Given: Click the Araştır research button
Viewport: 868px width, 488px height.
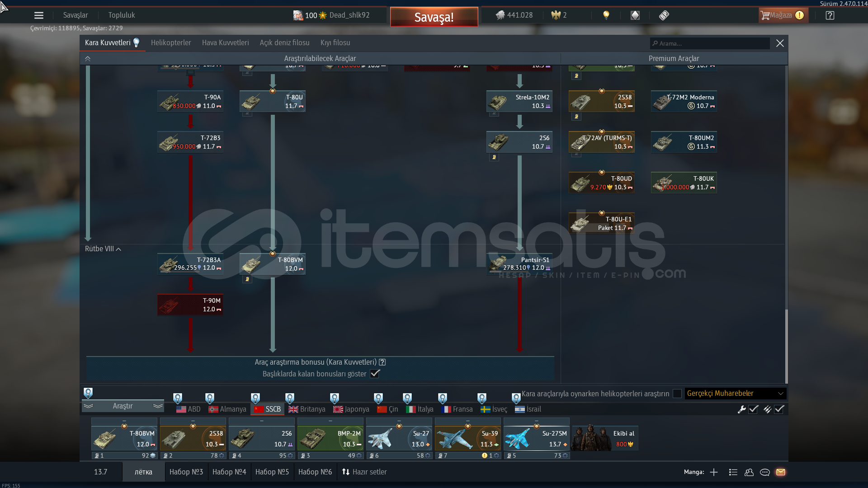Looking at the screenshot, I should pyautogui.click(x=123, y=406).
